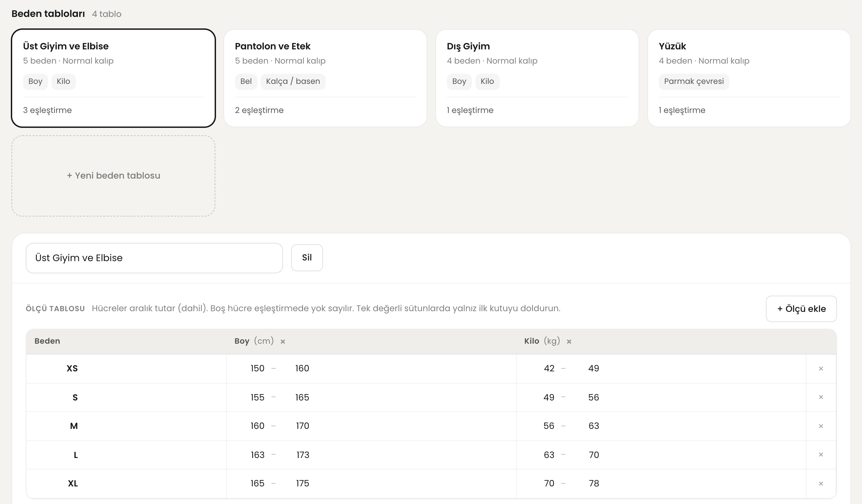The width and height of the screenshot is (862, 504).
Task: Click the 2 eşleştirme text on Pantolon card
Action: pyautogui.click(x=259, y=110)
